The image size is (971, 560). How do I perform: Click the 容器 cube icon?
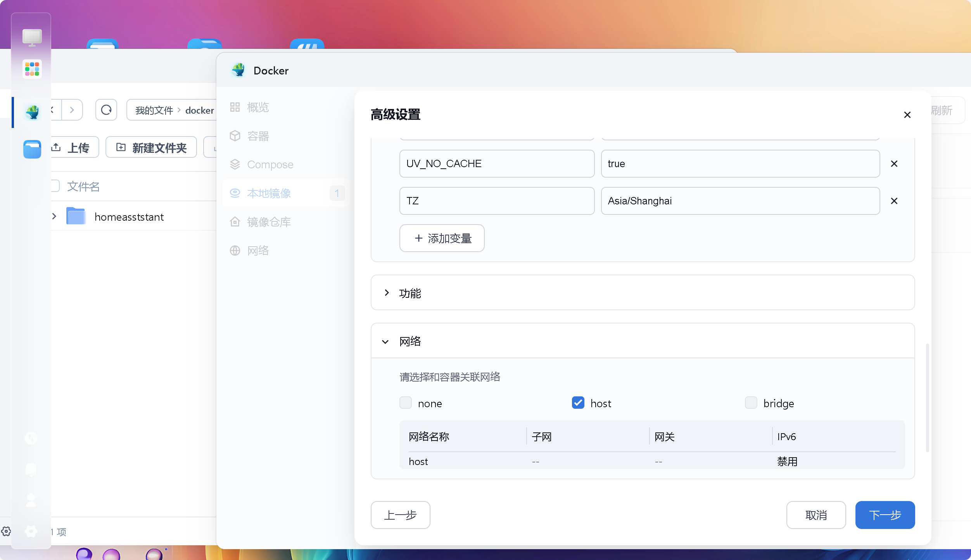pos(235,136)
